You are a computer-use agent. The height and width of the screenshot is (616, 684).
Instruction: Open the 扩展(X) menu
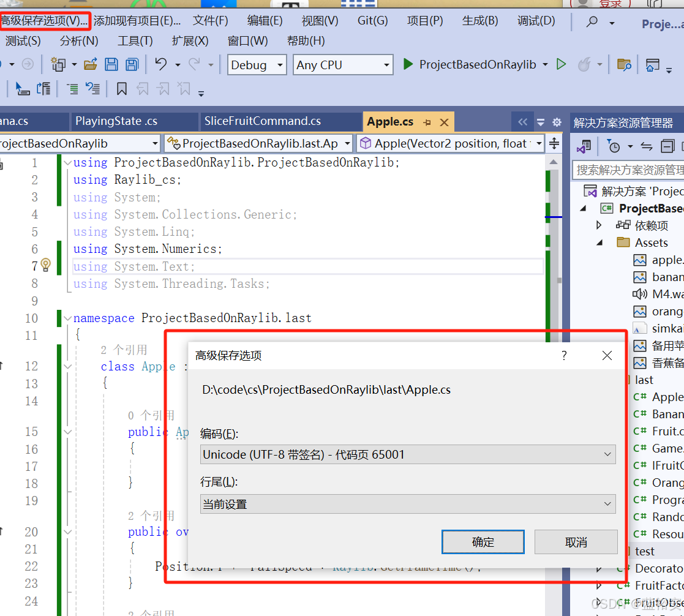(190, 41)
